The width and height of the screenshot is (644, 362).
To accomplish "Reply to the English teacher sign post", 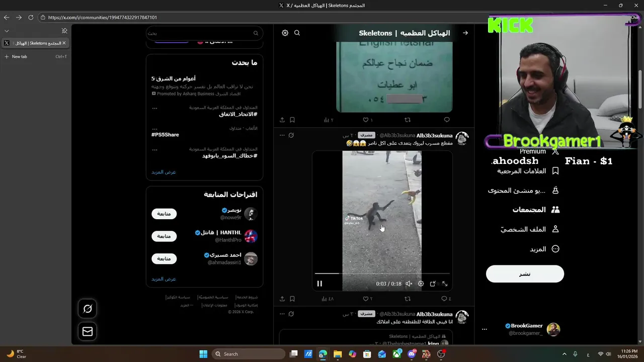I will click(447, 120).
